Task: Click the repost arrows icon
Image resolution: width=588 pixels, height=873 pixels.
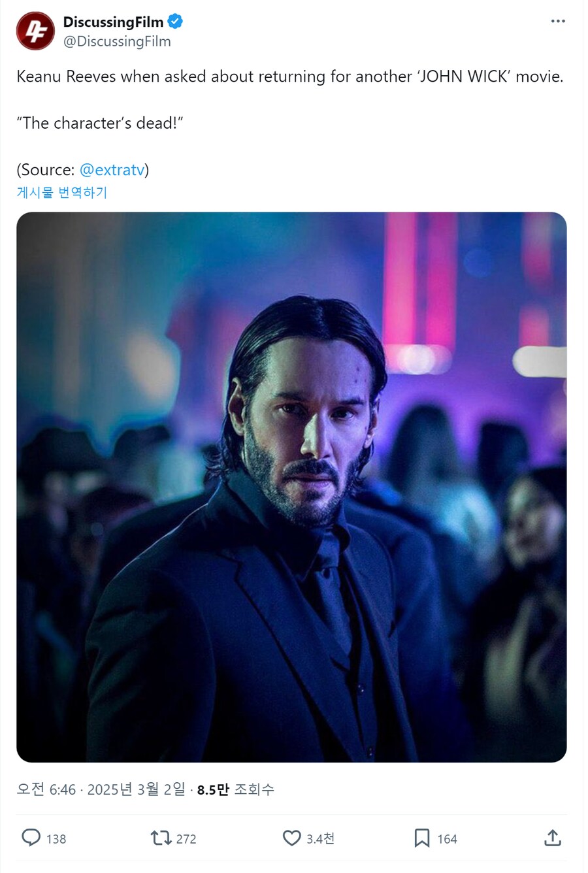Action: point(161,838)
